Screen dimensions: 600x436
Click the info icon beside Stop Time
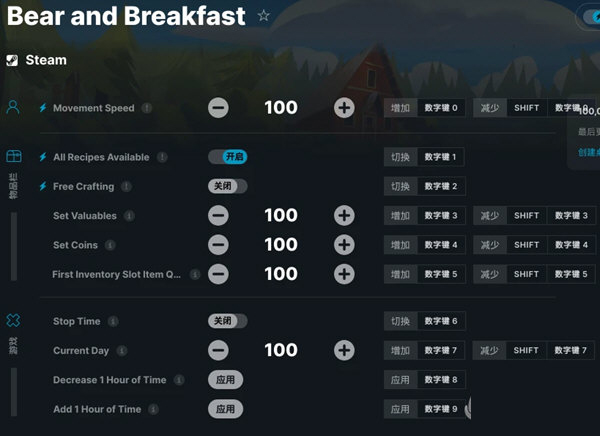(x=112, y=321)
